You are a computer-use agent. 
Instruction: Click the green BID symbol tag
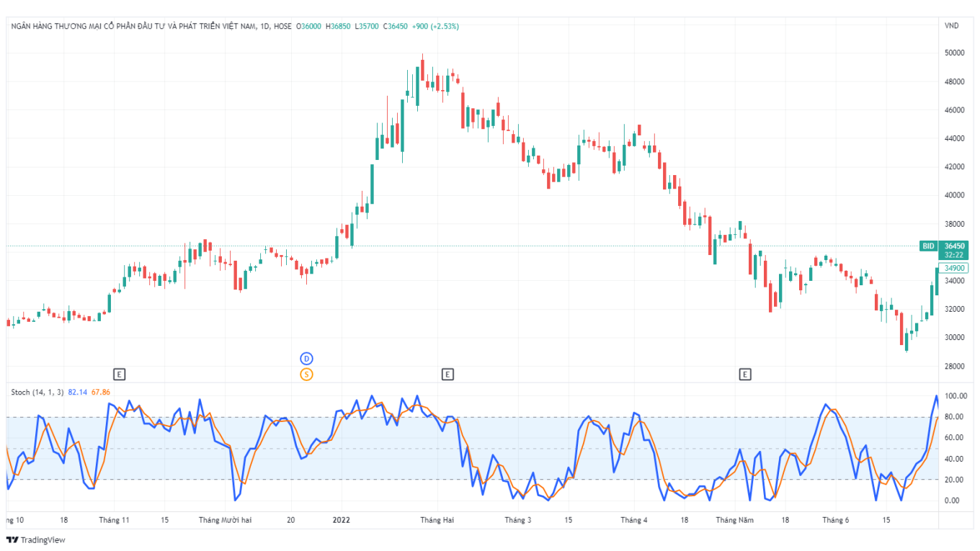click(x=928, y=246)
